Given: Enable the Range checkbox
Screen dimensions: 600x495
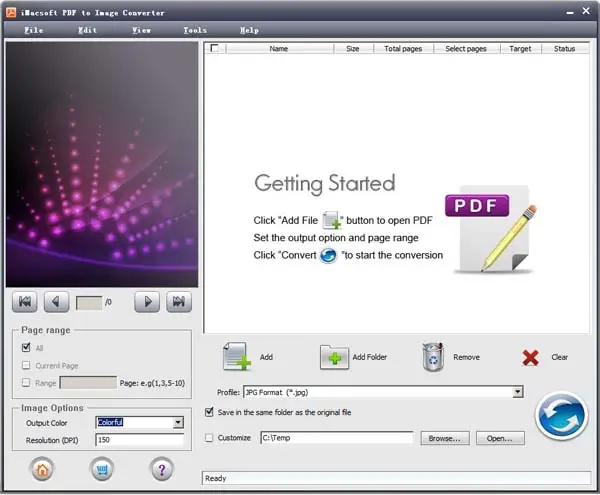Looking at the screenshot, I should click(x=26, y=383).
